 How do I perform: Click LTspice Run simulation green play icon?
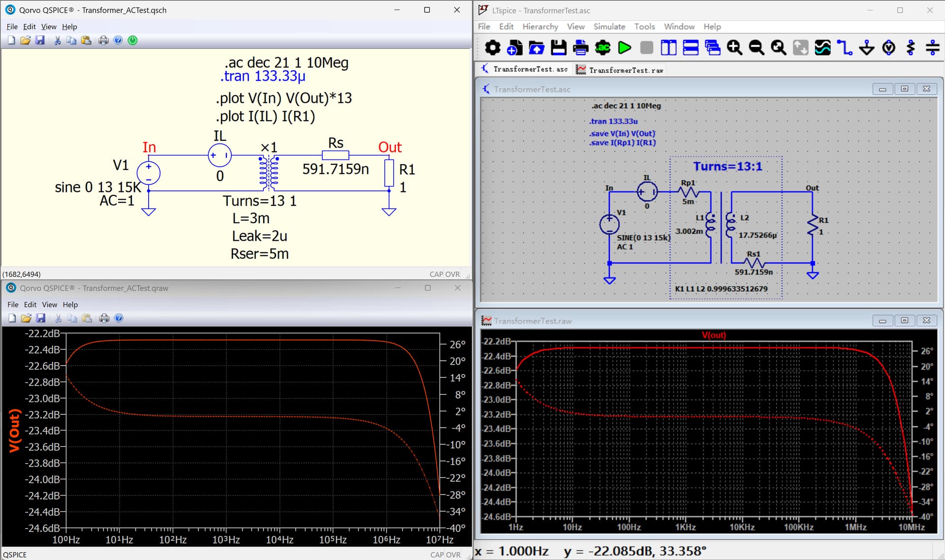click(x=625, y=48)
